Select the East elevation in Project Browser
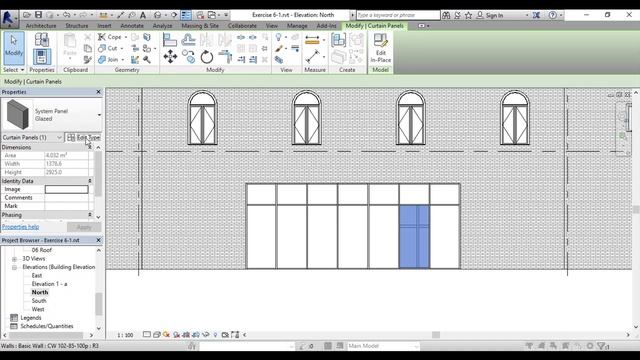The image size is (640, 360). click(37, 276)
